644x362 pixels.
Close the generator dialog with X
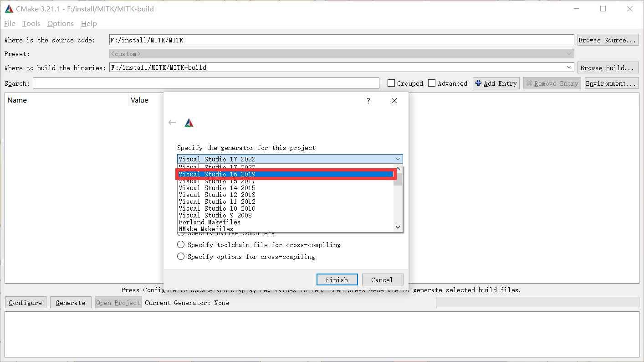[x=394, y=101]
